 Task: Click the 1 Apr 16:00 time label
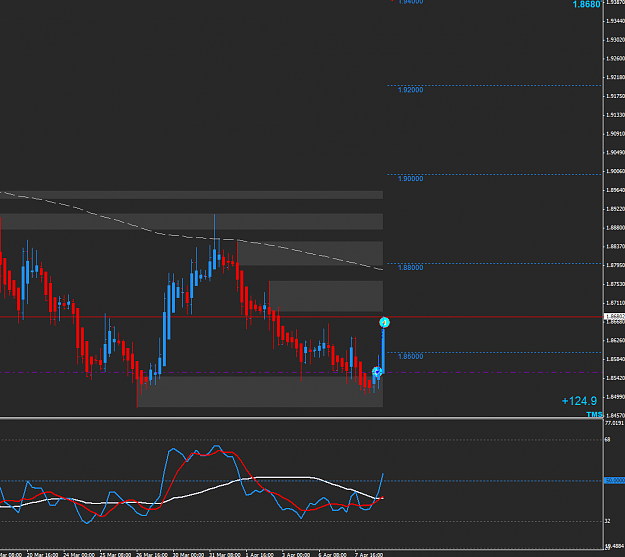click(x=259, y=554)
